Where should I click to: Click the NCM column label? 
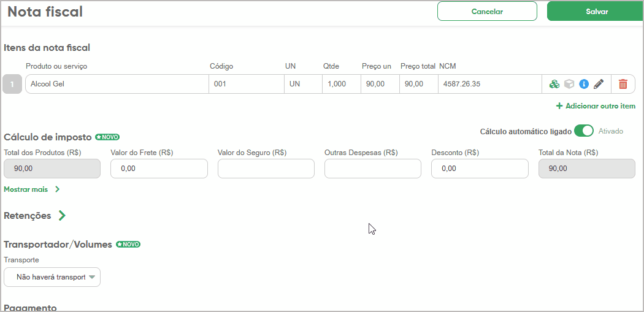click(x=448, y=66)
